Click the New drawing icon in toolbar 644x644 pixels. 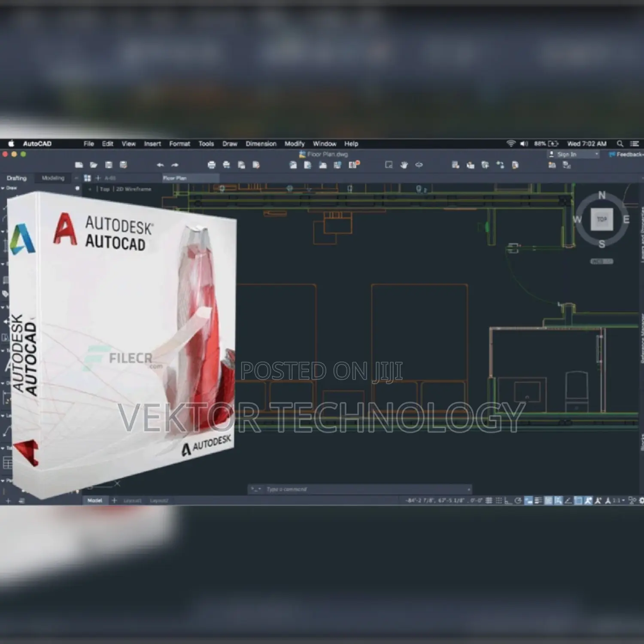pos(79,165)
